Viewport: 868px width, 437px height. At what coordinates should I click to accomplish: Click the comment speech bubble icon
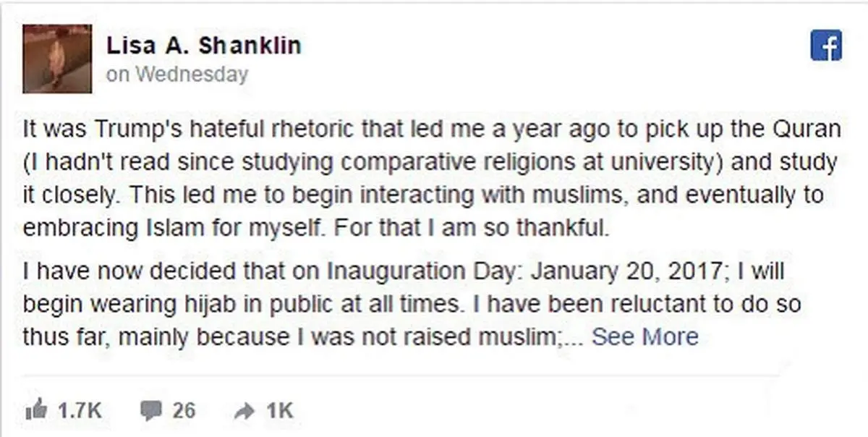150,411
